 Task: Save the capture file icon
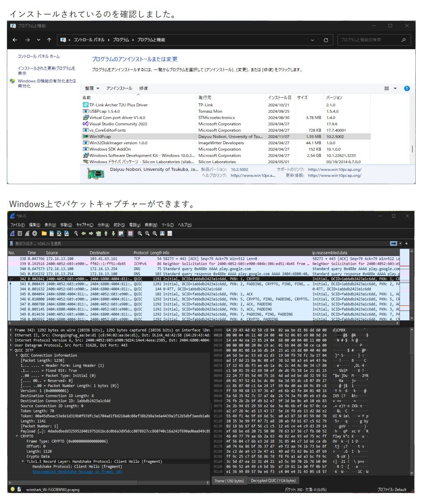pyautogui.click(x=52, y=233)
